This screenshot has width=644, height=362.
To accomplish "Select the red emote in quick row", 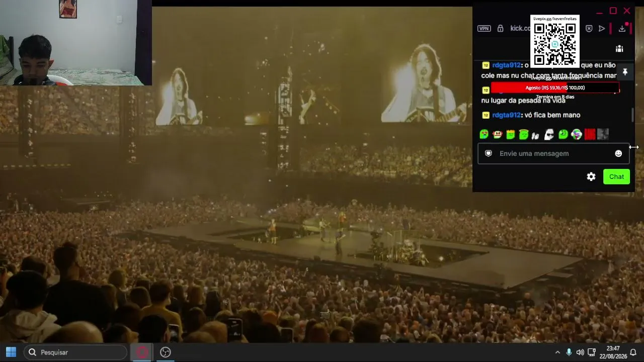I will 590,134.
